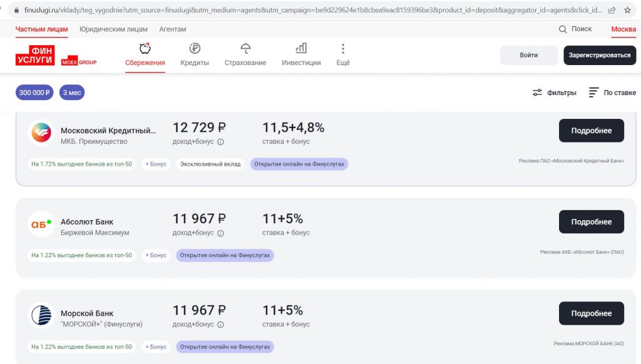Open the Сбережения piggy bank section
The width and height of the screenshot is (641, 364).
pos(145,54)
